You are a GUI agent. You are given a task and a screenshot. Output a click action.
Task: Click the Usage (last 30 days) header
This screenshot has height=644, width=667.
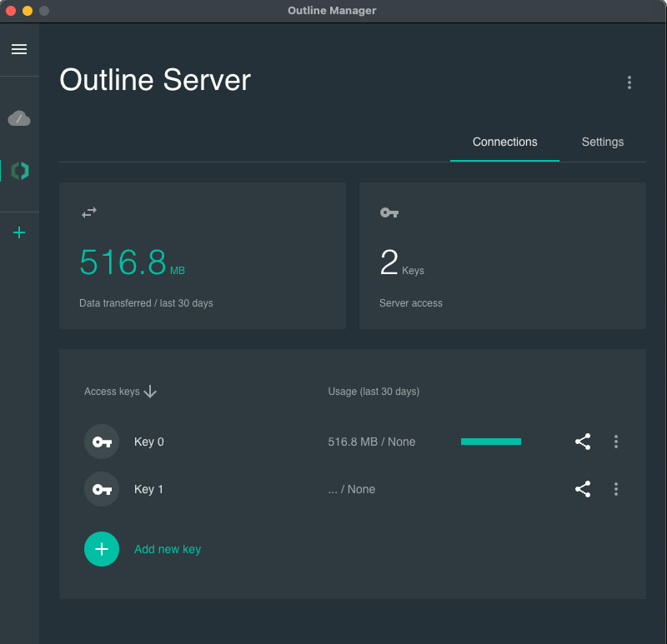pos(374,392)
